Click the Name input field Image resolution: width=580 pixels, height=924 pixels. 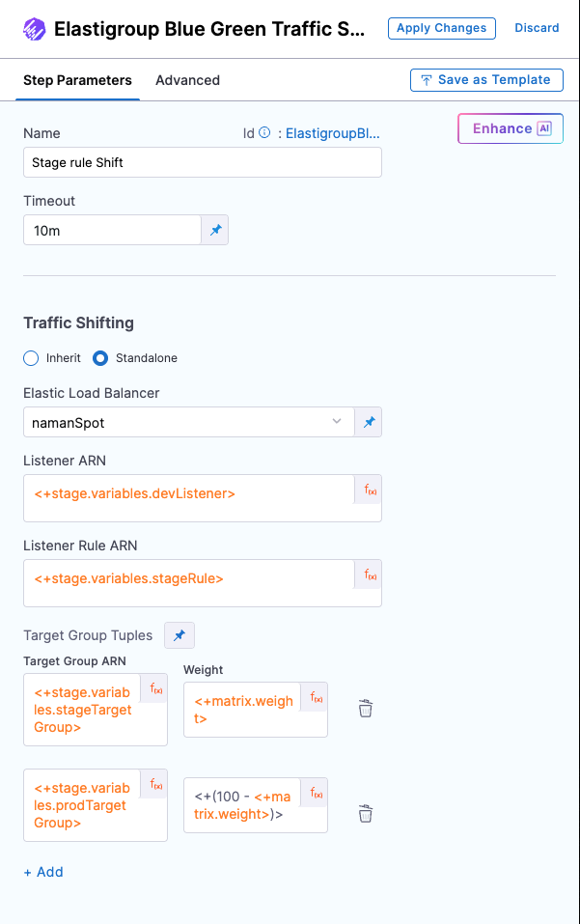202,162
